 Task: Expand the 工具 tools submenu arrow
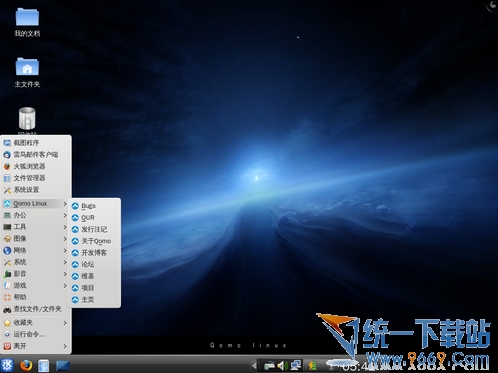pyautogui.click(x=65, y=227)
